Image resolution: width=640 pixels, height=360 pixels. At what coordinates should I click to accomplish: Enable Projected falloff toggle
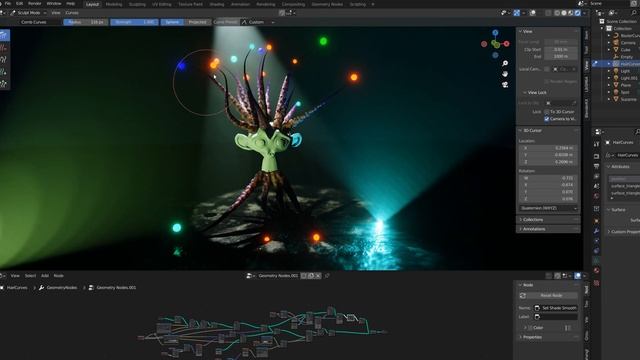(197, 22)
